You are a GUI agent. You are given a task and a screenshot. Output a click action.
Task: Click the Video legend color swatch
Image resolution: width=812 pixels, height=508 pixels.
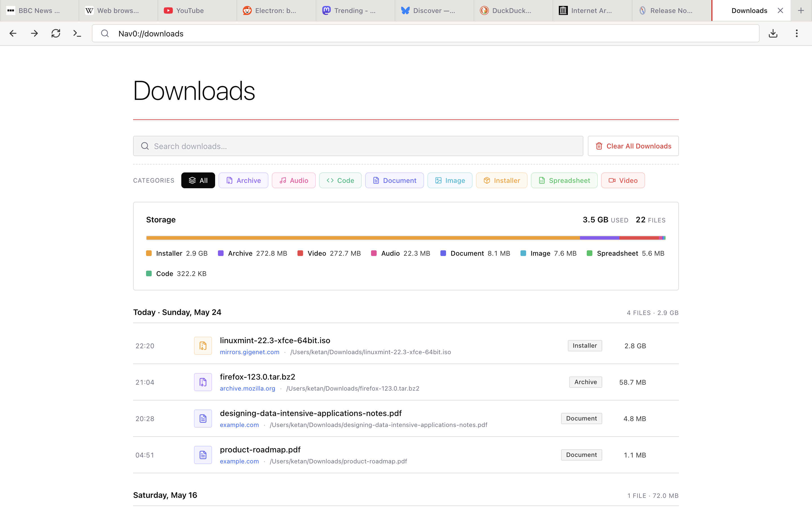(x=300, y=253)
